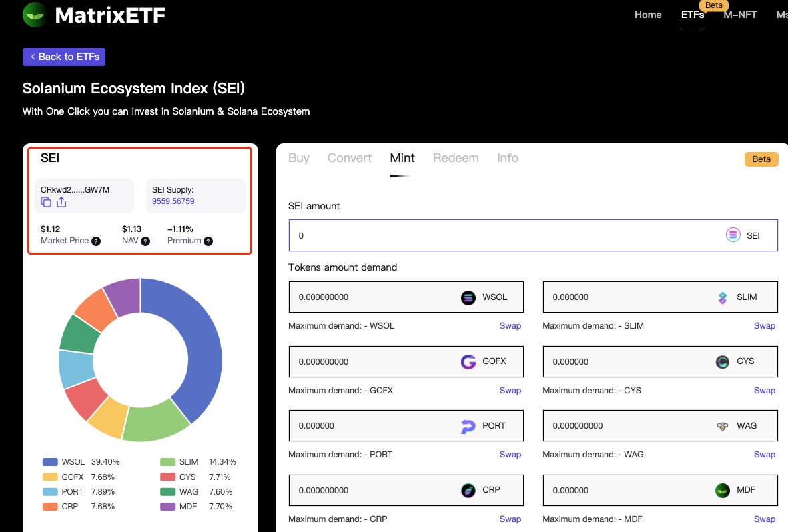Click SLIM light green legend swatch
788x532 pixels.
(x=168, y=462)
